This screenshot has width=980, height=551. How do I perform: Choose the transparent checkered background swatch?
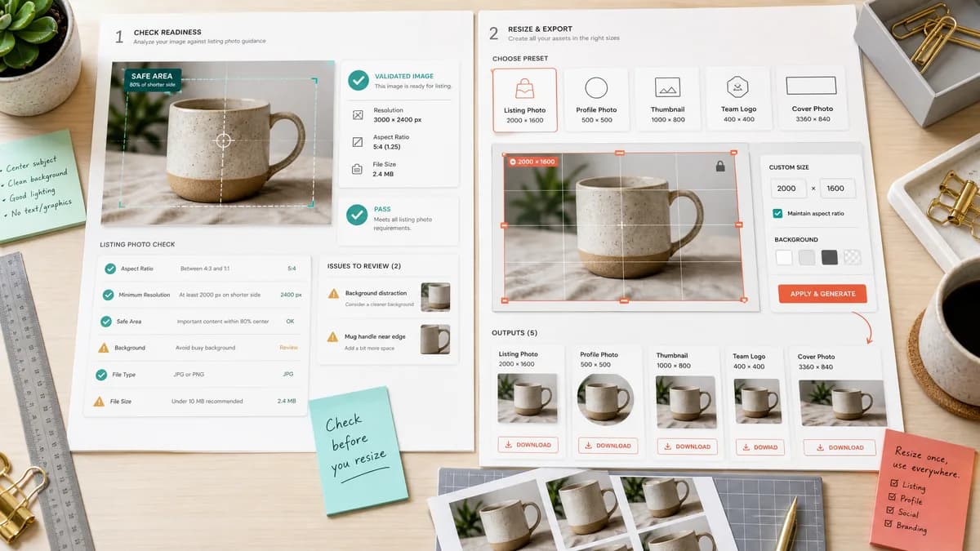point(853,257)
